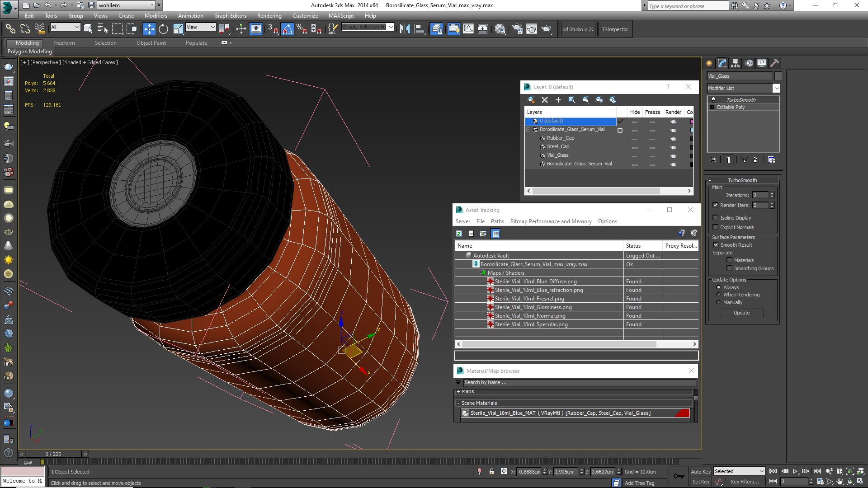Viewport: 868px width, 488px height.
Task: Collapse Scene Materials rollout
Action: (458, 403)
